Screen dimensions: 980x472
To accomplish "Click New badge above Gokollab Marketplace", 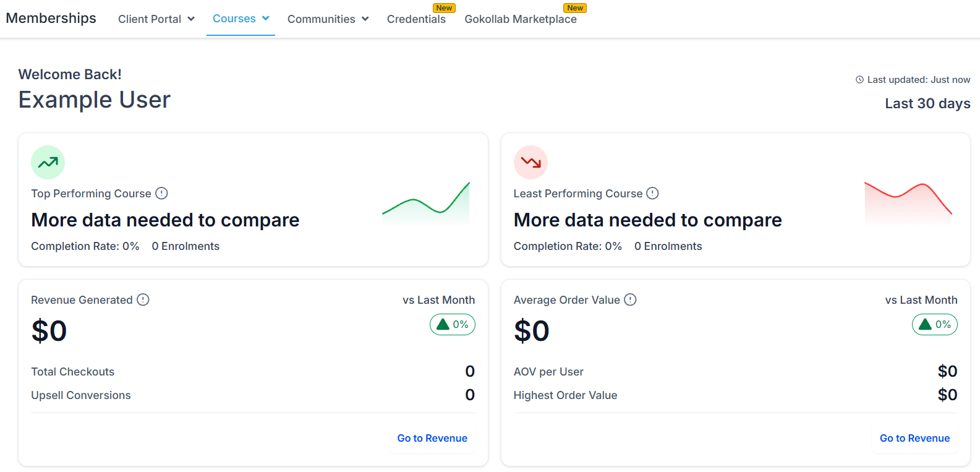I will 575,8.
